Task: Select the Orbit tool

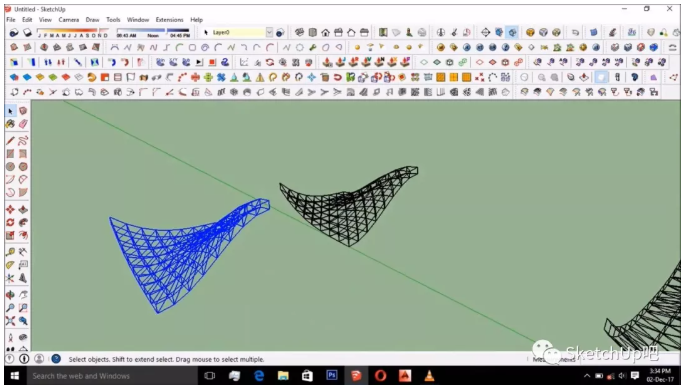Action: point(10,295)
